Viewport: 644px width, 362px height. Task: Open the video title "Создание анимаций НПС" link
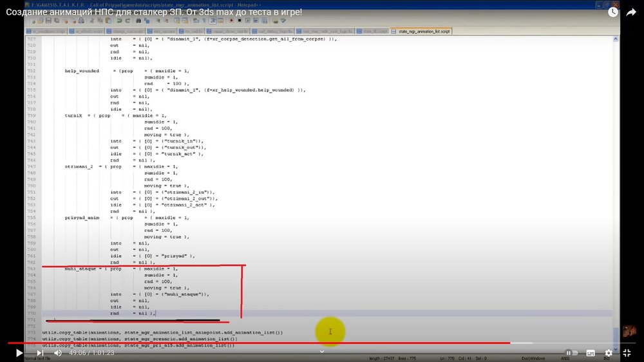[154, 12]
